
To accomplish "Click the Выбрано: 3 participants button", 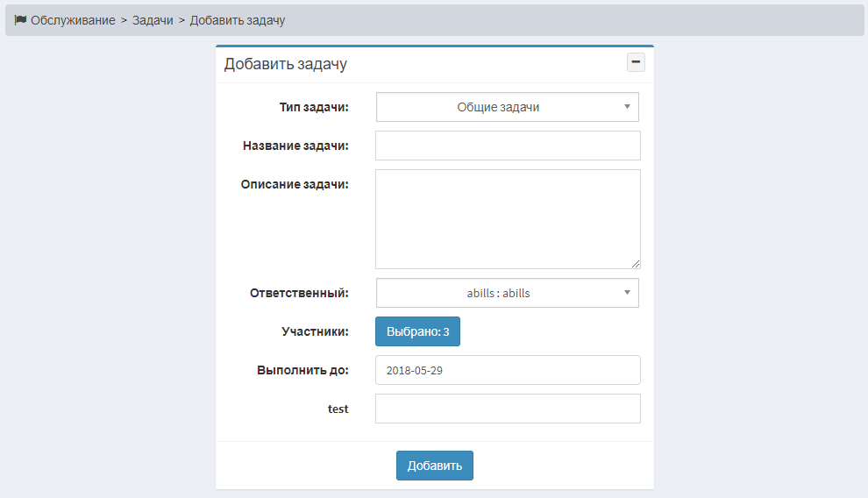I will pyautogui.click(x=417, y=331).
